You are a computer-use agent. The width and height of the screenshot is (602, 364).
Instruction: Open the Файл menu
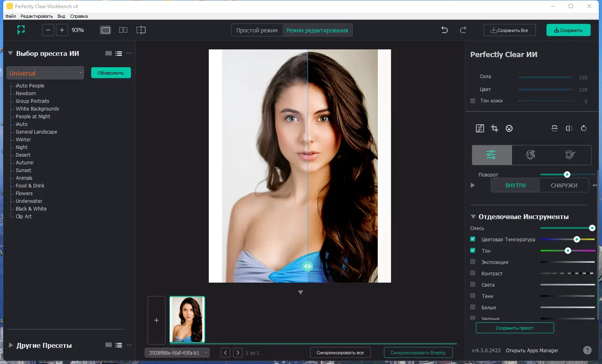pyautogui.click(x=11, y=16)
